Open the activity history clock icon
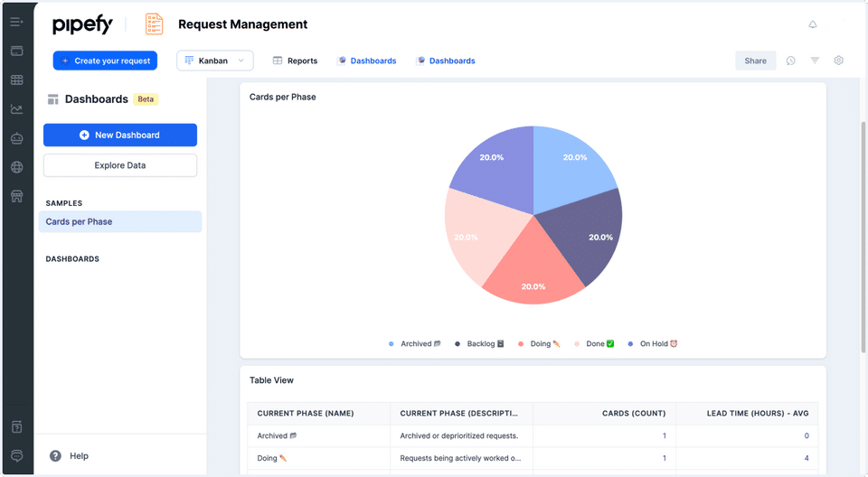Screen dimensions: 868x477 pyautogui.click(x=790, y=61)
